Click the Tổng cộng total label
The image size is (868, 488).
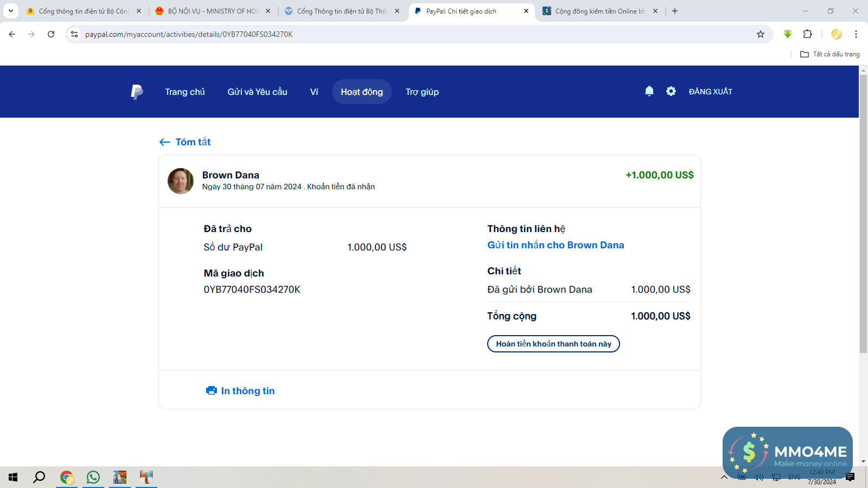click(x=512, y=316)
